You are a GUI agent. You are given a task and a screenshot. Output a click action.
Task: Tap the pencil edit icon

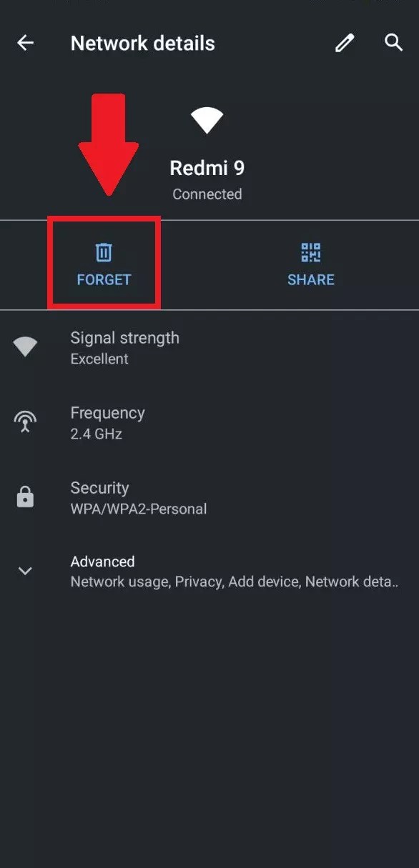[x=344, y=43]
